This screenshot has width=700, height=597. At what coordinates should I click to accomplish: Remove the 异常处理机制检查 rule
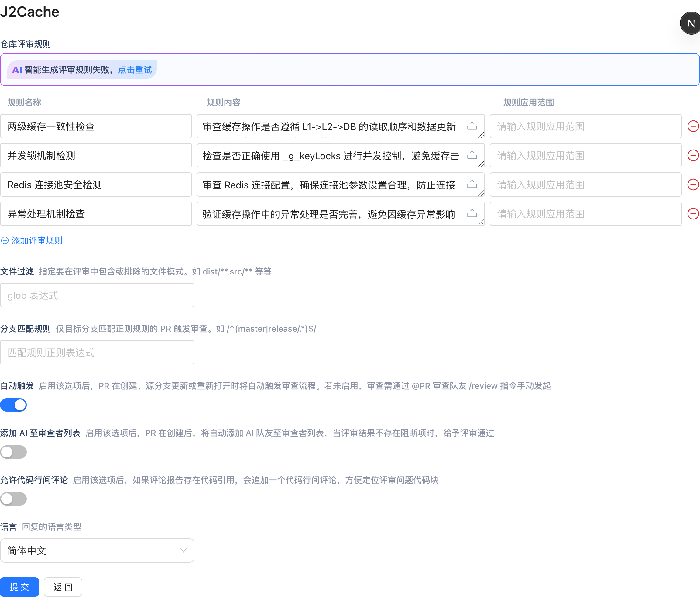pyautogui.click(x=693, y=214)
